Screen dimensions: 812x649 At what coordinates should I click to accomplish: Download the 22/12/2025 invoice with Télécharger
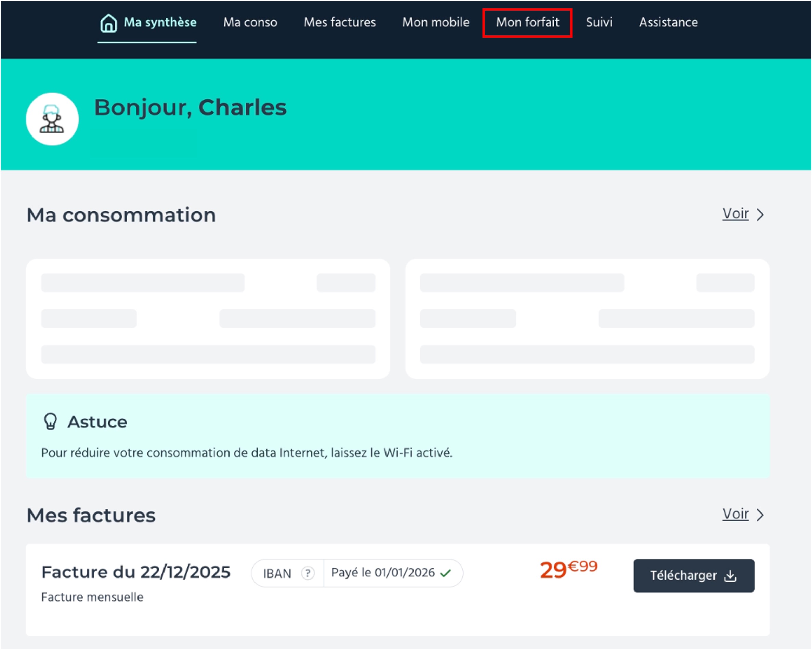[x=693, y=575]
